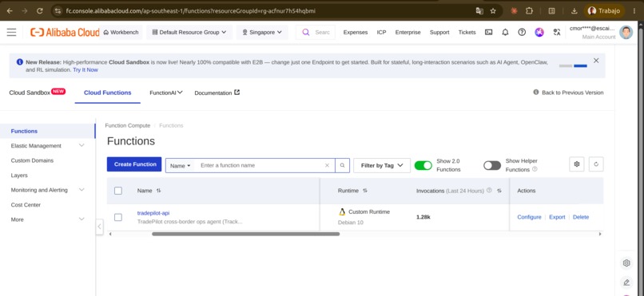Open the floating settings gear on the right edge
644x296 pixels.
626,263
